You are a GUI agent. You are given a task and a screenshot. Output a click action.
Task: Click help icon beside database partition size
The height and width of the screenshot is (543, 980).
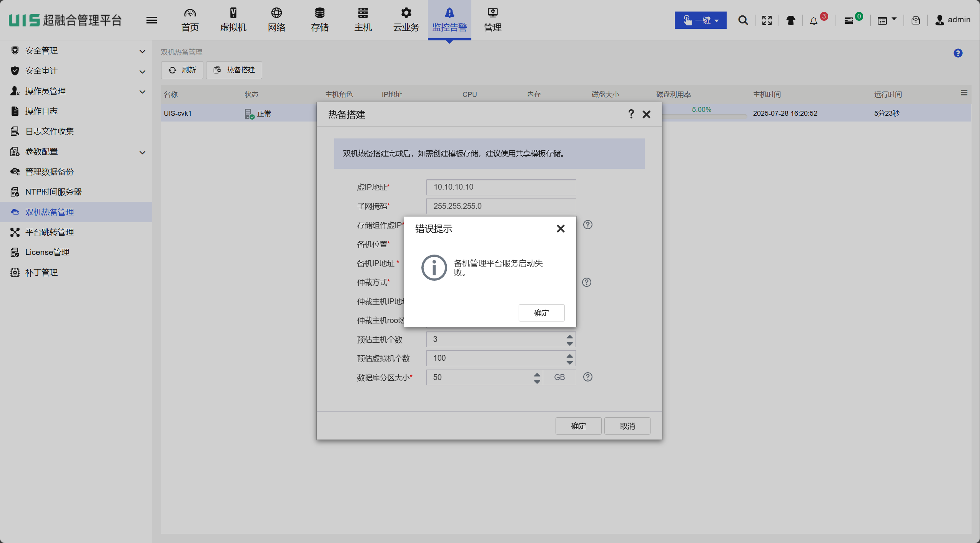click(587, 377)
